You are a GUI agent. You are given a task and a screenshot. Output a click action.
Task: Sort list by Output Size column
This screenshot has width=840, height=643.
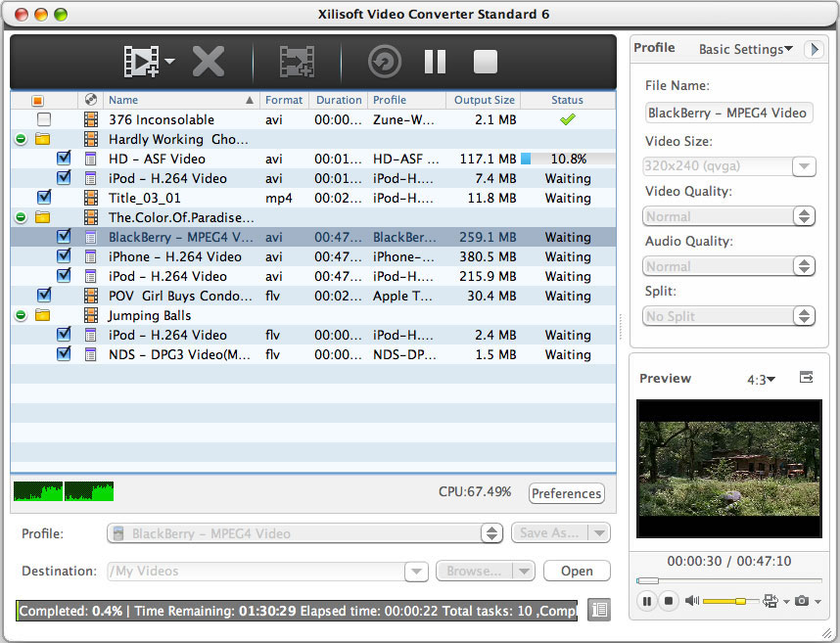click(x=485, y=100)
